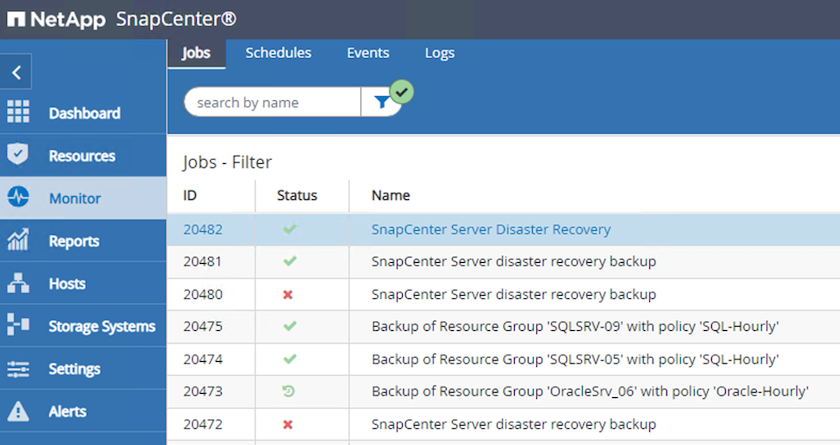The width and height of the screenshot is (840, 445).
Task: Select OracleSrv_06 Oracle-Hourly backup job name
Action: (590, 391)
